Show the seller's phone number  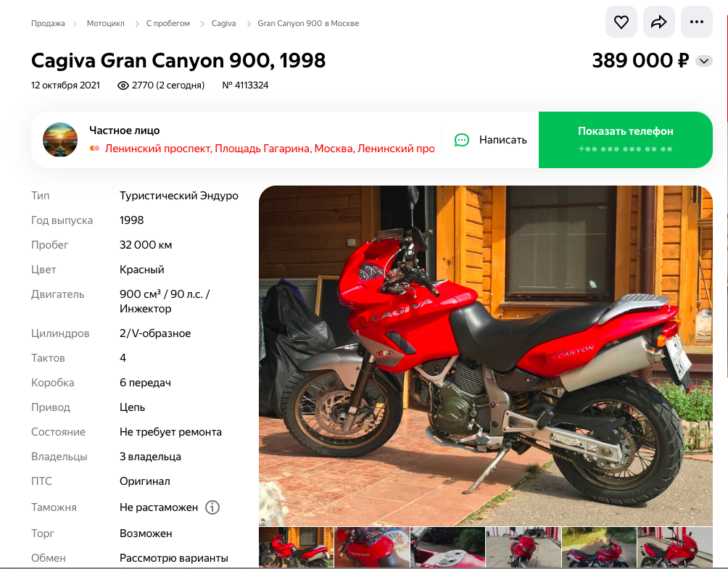pyautogui.click(x=625, y=140)
